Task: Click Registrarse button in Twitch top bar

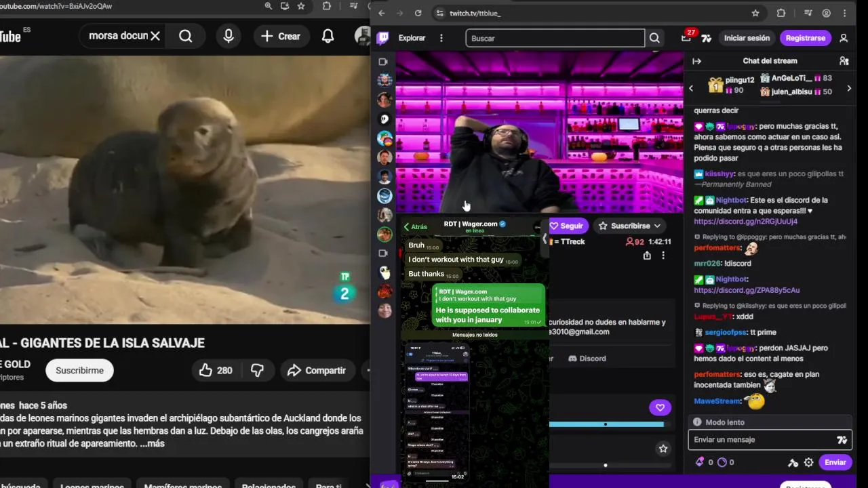Action: [x=805, y=38]
